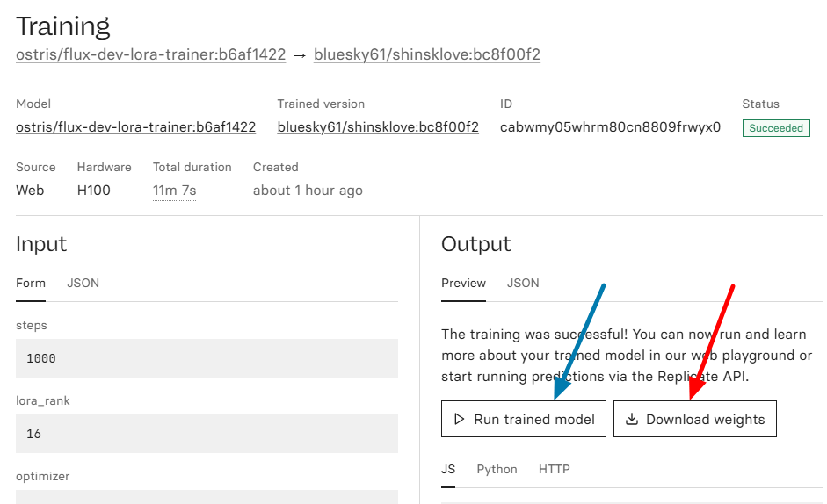Open the Run trained model button
Screen dimensions: 827x504
[x=524, y=419]
